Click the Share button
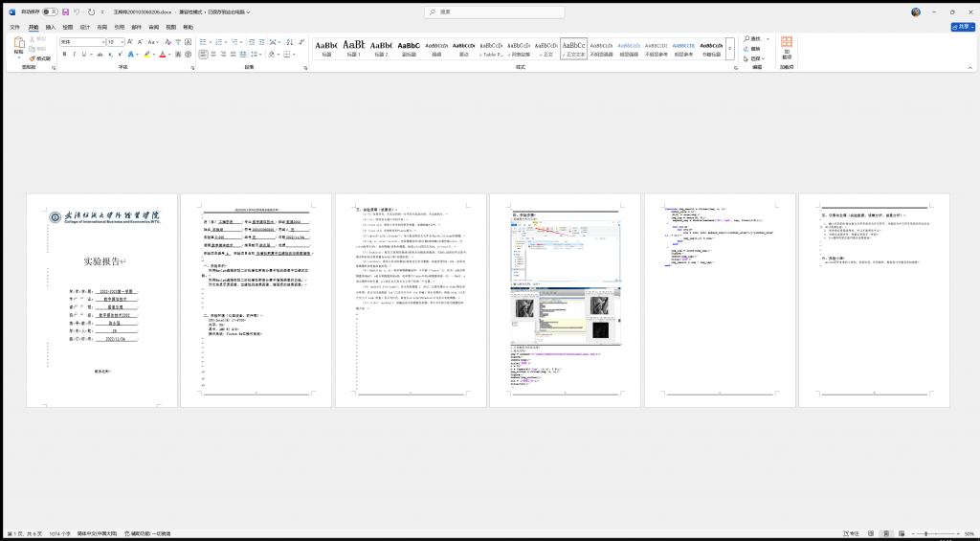The image size is (980, 541). pyautogui.click(x=961, y=27)
